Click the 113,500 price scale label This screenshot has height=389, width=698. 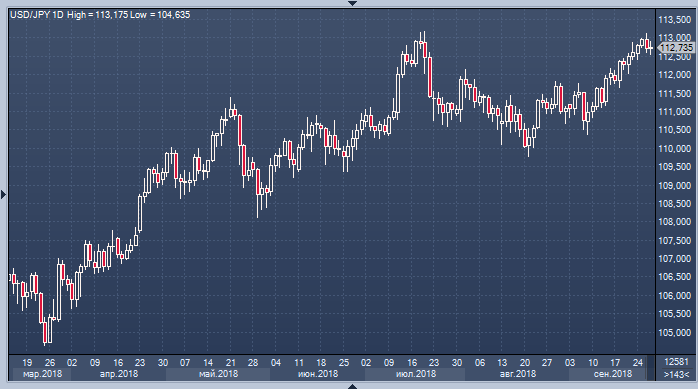[675, 20]
